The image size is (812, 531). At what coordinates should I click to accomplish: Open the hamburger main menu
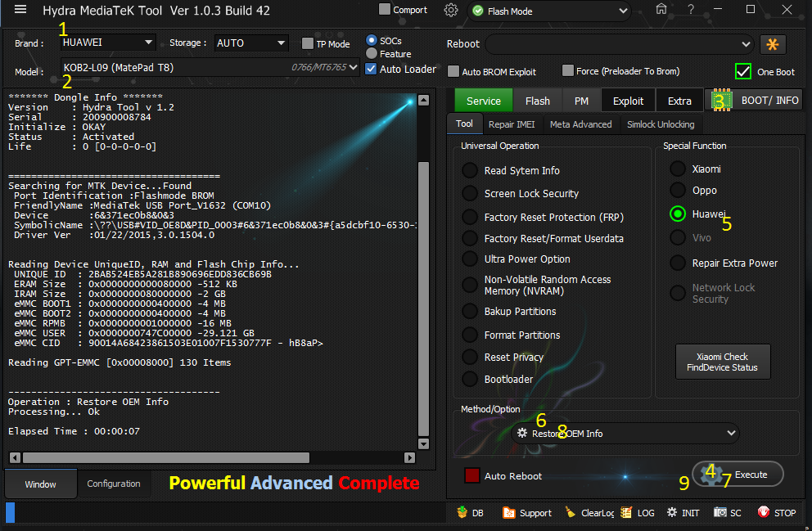[20, 9]
